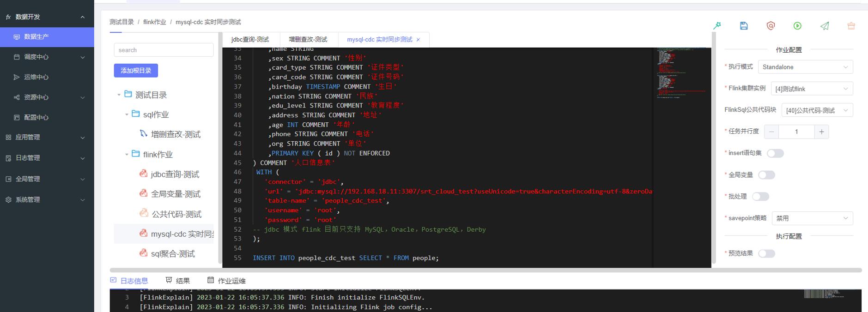Save the job with the floppy disk icon
This screenshot has height=312, width=868.
coord(744,26)
